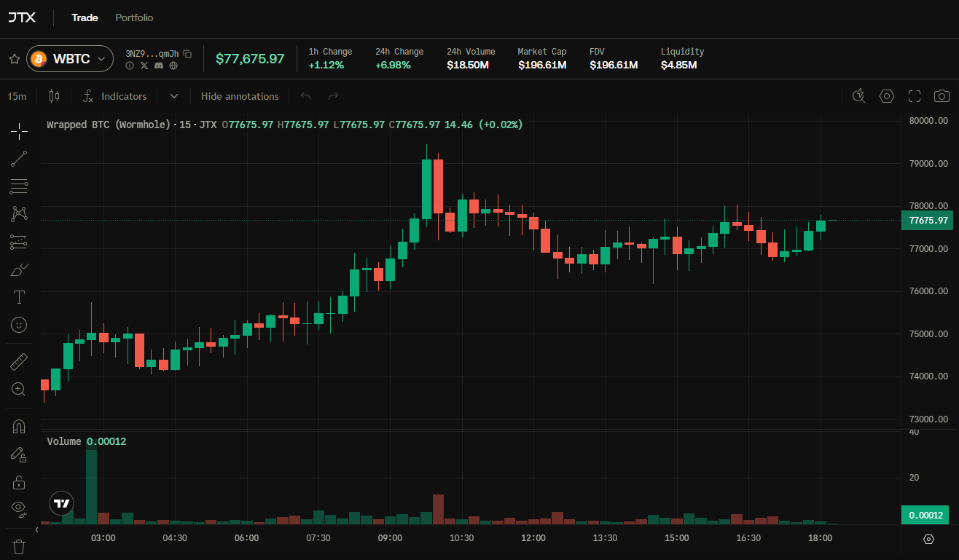The width and height of the screenshot is (959, 560).
Task: Click the 3NZ9...qmJh address text
Action: 152,53
